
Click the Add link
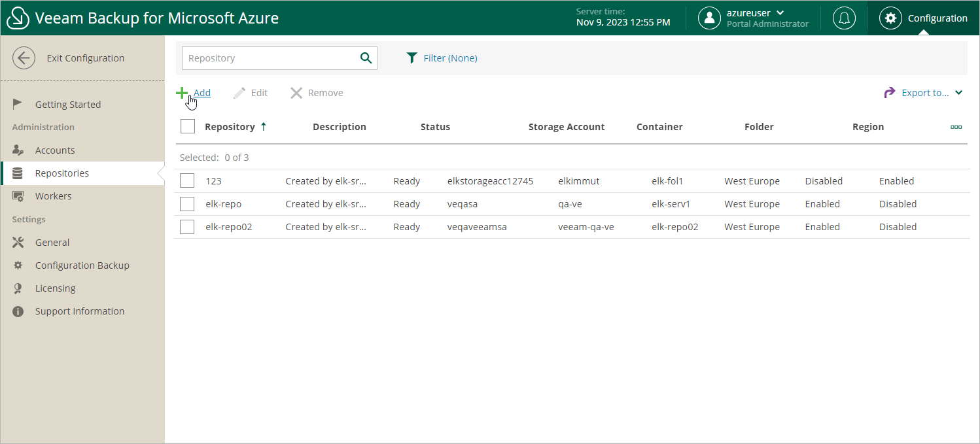(202, 93)
